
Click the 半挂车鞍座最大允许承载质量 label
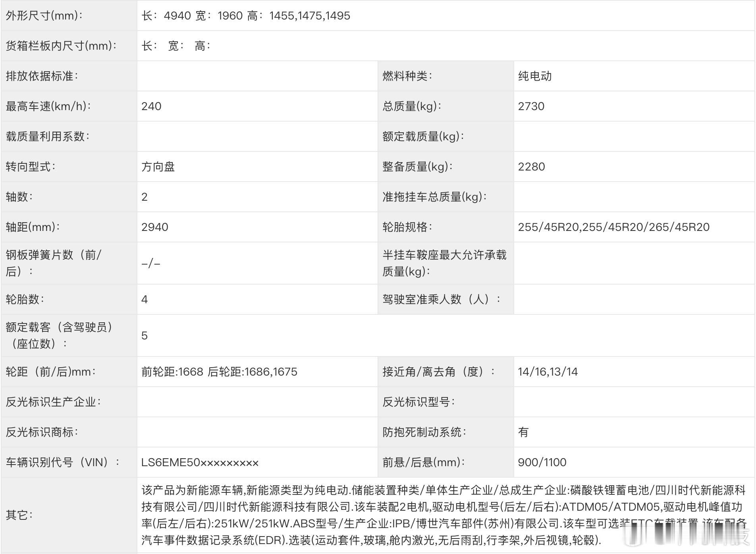444,263
